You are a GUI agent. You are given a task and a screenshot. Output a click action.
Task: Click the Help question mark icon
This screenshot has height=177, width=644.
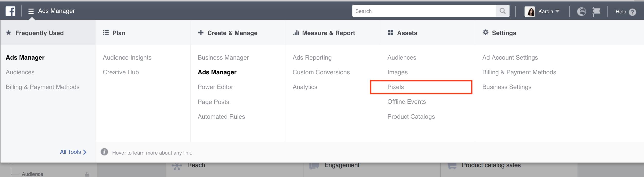[x=632, y=12]
